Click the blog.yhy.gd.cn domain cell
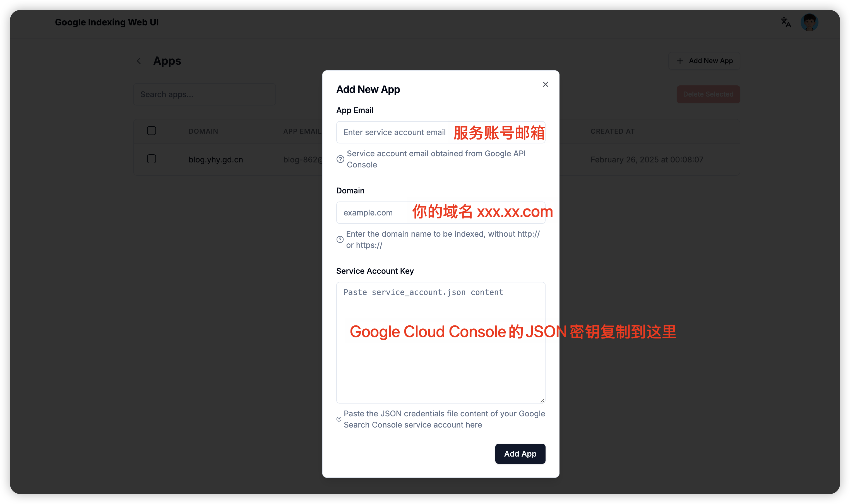 (216, 160)
